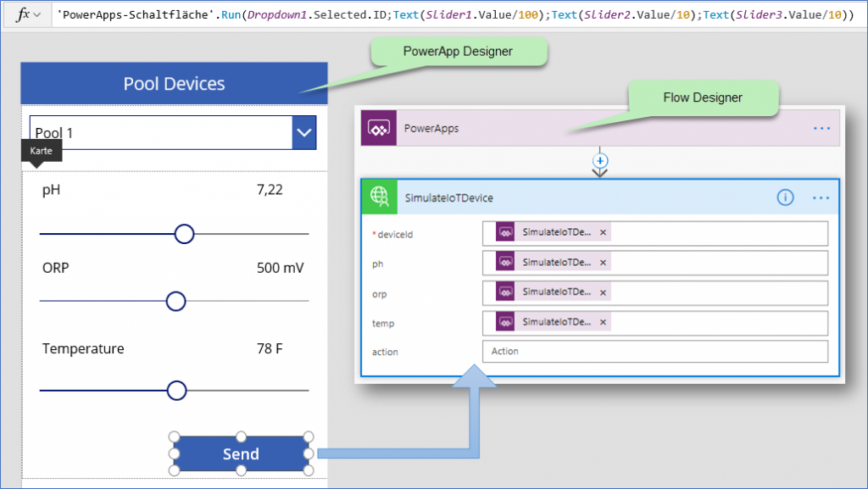The height and width of the screenshot is (489, 868).
Task: Remove the temp token
Action: [603, 322]
